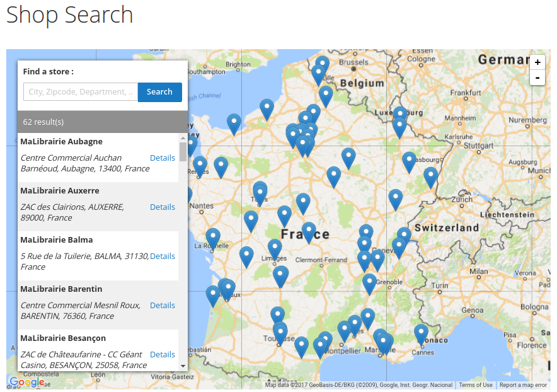Click the map marker near Grenoble

[369, 284]
